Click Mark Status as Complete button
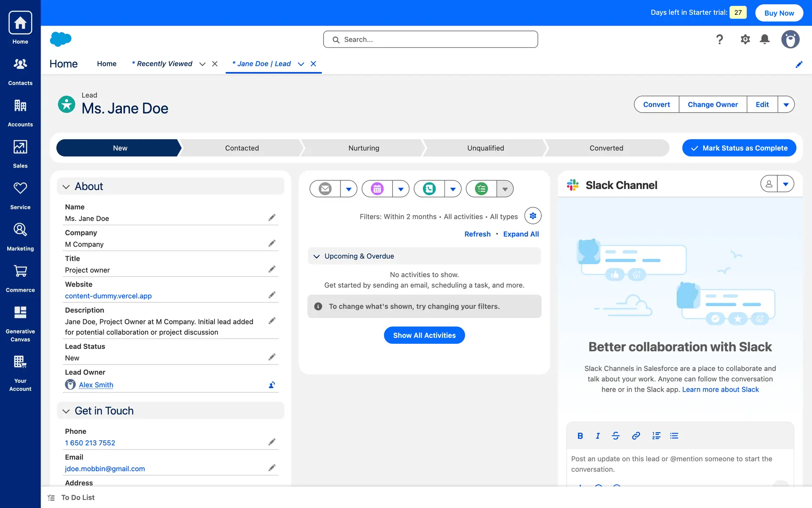This screenshot has width=812, height=508. 739,148
